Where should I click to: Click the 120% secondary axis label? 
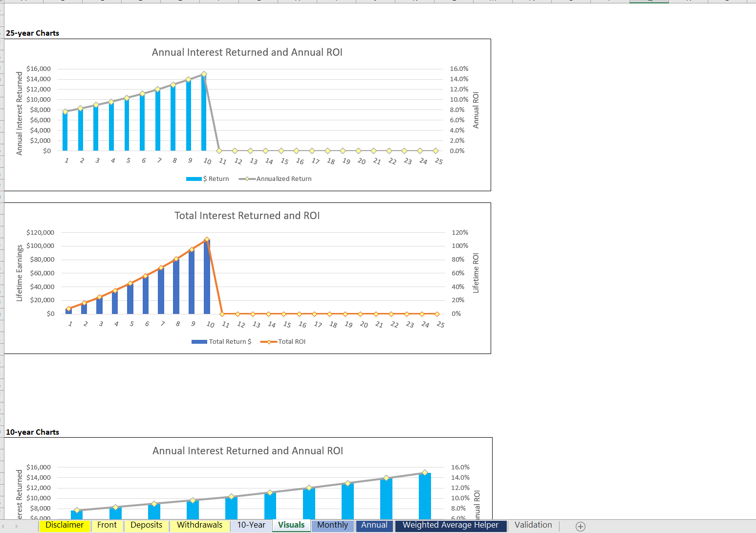460,233
